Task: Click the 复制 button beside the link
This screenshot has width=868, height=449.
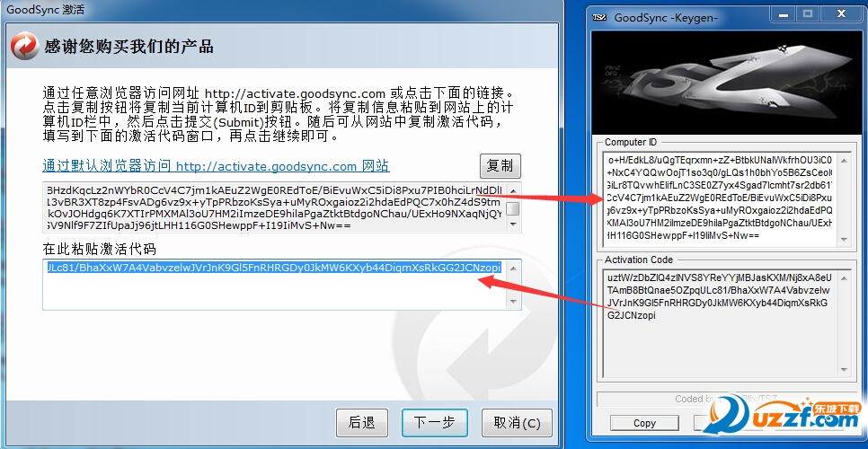Action: (500, 165)
